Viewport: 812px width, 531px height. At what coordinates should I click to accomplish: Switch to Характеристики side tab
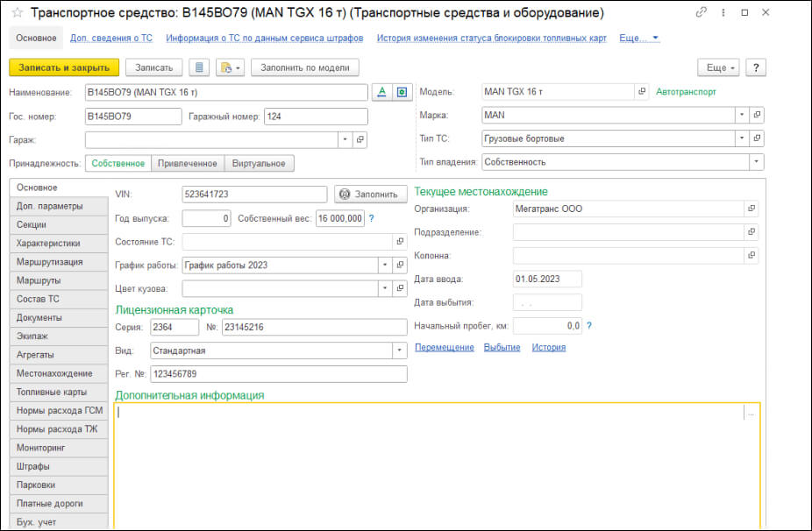tap(59, 244)
